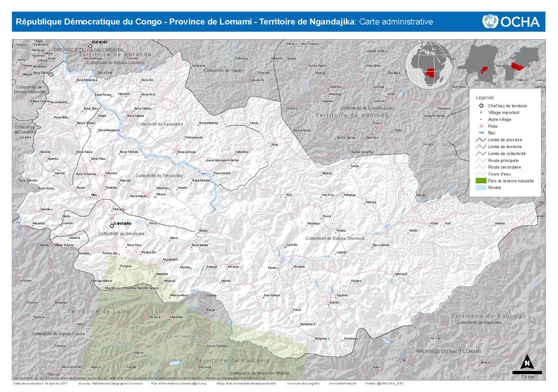Click the Bao-Kakese village label
558x392 pixels.
pyautogui.click(x=272, y=295)
